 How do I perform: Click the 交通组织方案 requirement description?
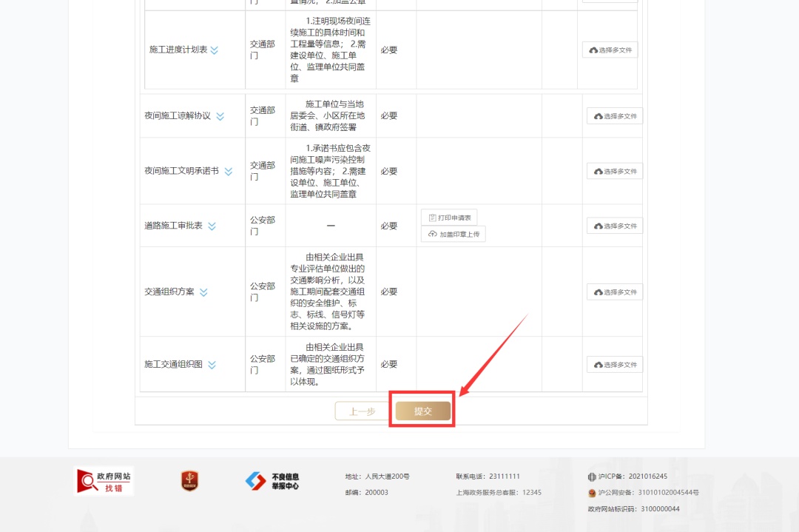[328, 292]
